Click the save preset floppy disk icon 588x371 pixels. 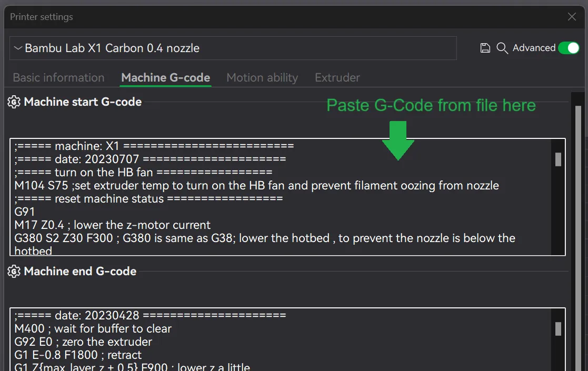click(x=485, y=48)
